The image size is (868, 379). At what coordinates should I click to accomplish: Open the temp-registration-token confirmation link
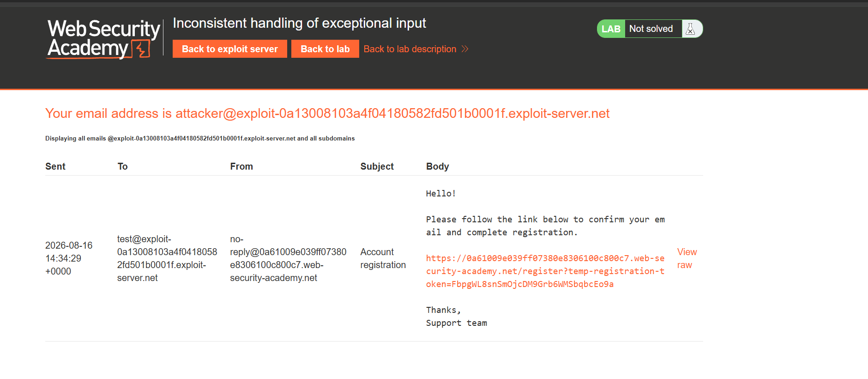point(545,271)
